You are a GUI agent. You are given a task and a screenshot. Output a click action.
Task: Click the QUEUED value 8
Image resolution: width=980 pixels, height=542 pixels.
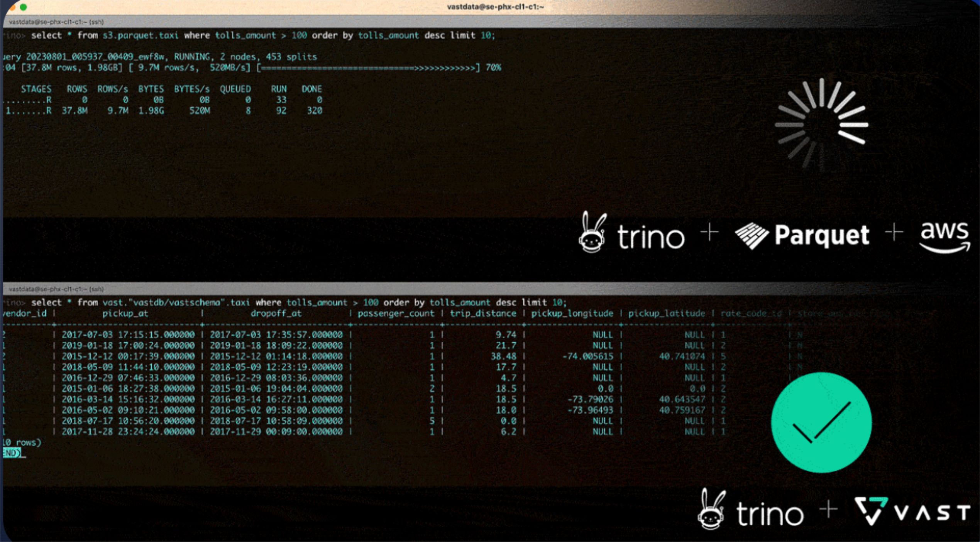pos(248,111)
